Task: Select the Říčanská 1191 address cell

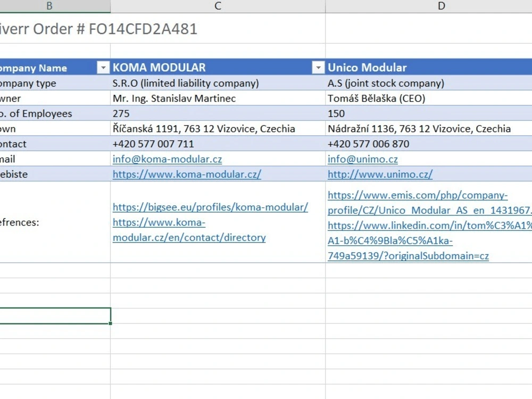Action: tap(218, 129)
